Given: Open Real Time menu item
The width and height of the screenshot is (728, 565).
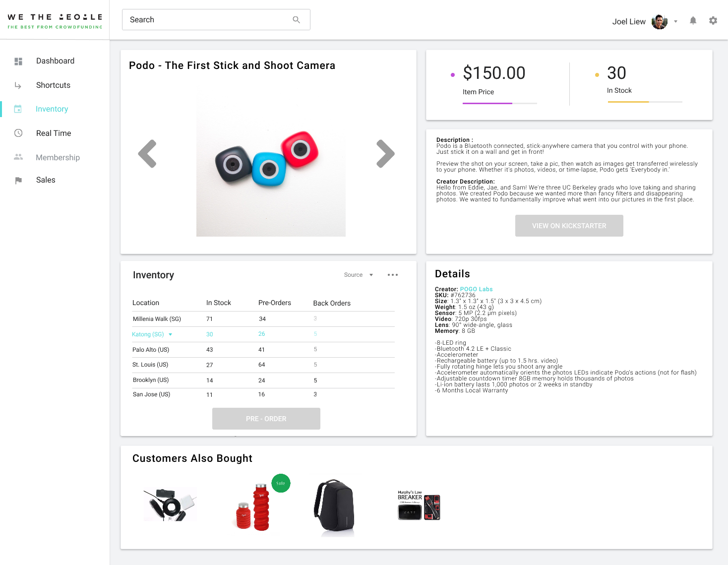Looking at the screenshot, I should (x=55, y=133).
